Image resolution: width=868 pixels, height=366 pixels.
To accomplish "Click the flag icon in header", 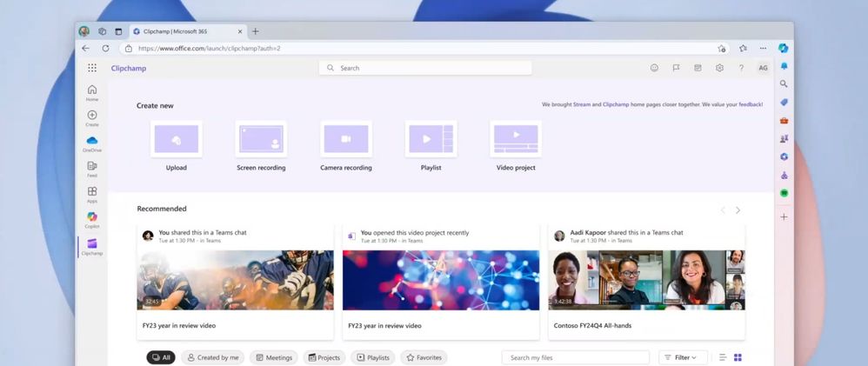I will tap(676, 68).
